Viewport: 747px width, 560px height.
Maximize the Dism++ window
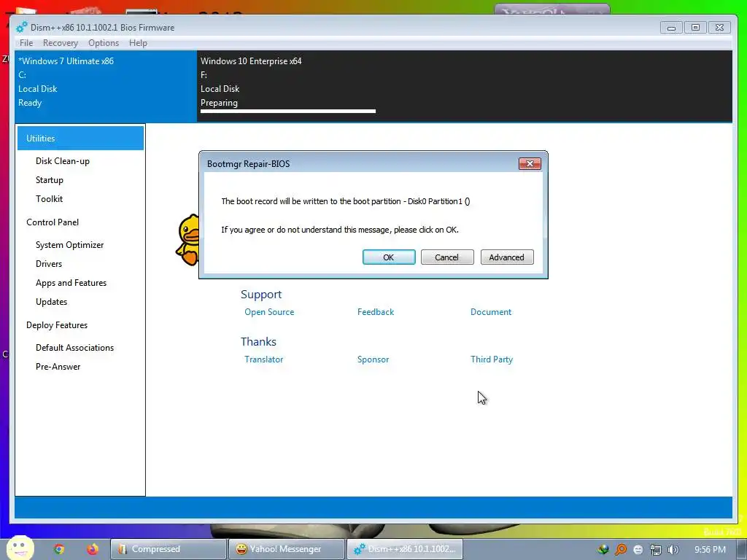pos(695,28)
